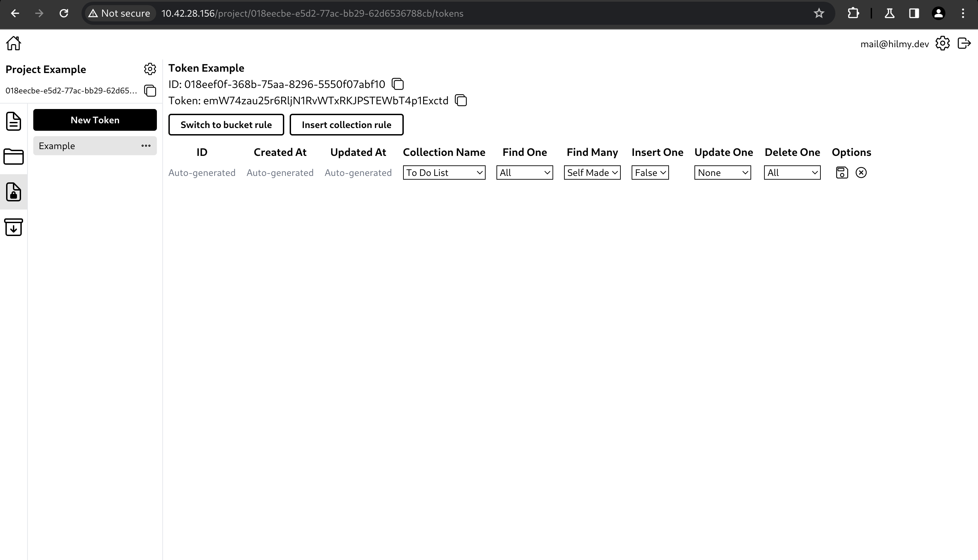Delete the rule using the circled X icon
The image size is (978, 560).
pos(861,172)
